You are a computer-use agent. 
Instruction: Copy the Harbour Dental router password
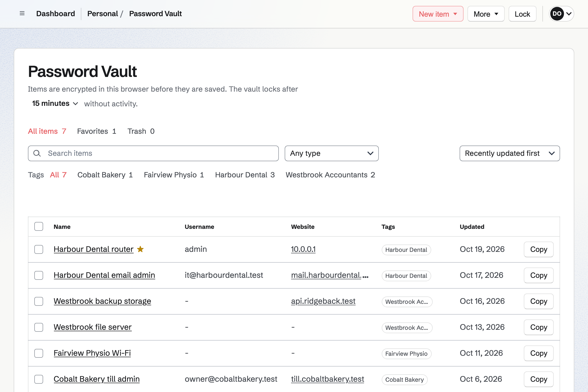539,249
